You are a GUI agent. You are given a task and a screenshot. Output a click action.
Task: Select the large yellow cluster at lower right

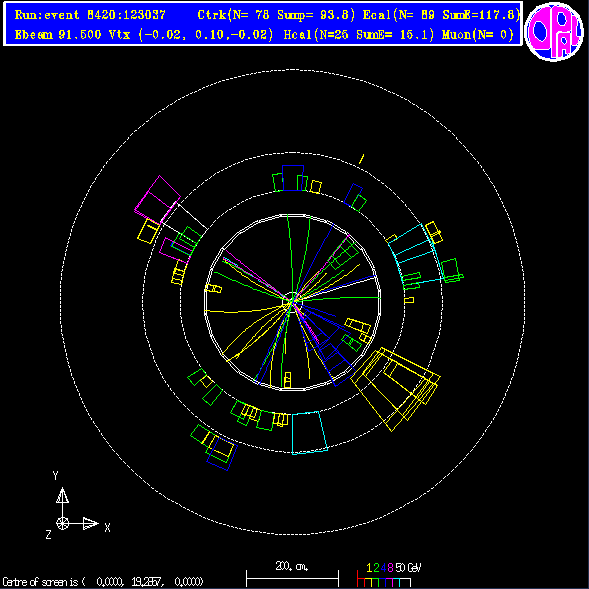(395, 389)
